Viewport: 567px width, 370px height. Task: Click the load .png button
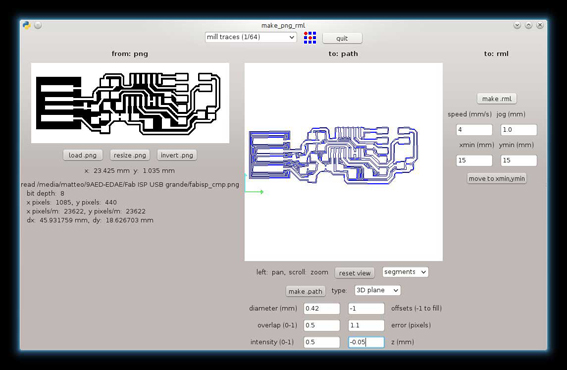click(x=83, y=155)
